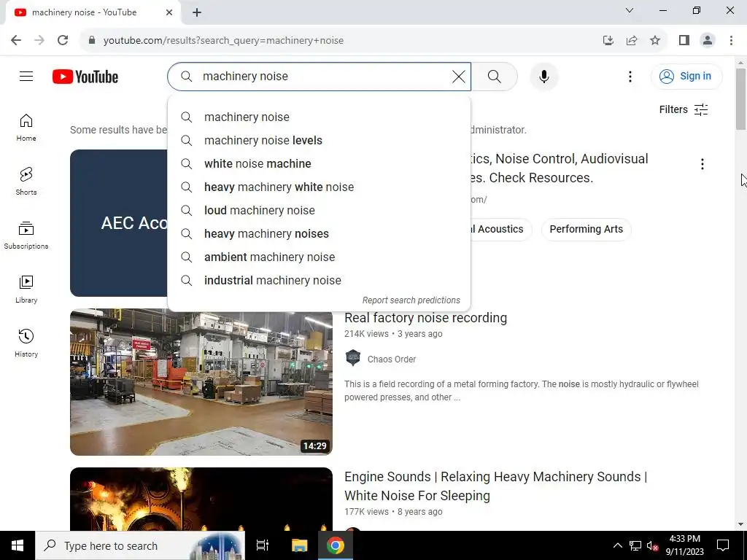Clear the search box with the X
Screen dimensions: 747x560
458,76
